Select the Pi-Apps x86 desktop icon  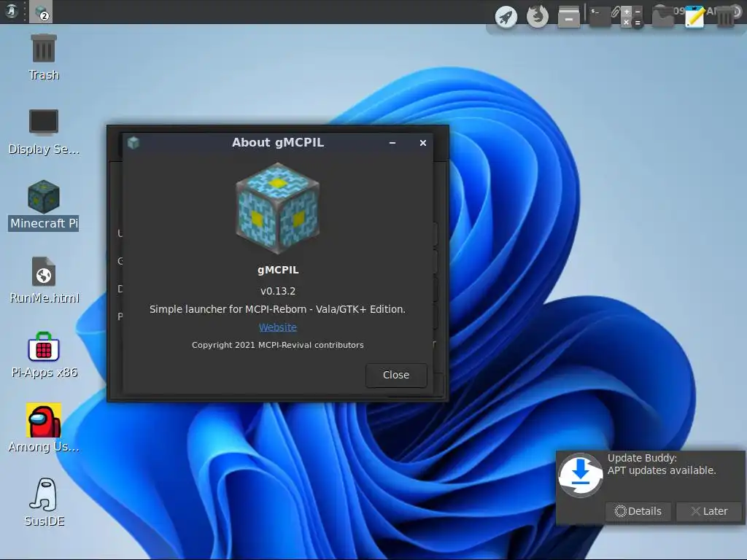tap(44, 355)
